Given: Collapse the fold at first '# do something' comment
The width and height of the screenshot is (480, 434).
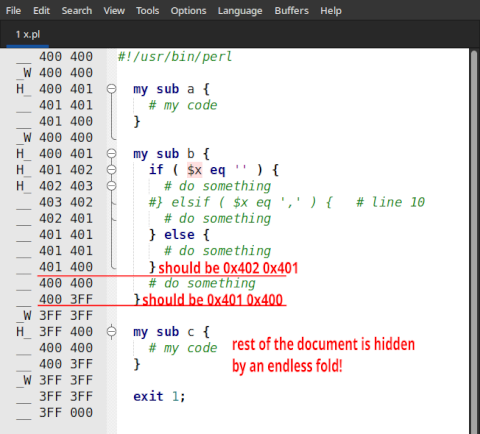Looking at the screenshot, I should 112,186.
